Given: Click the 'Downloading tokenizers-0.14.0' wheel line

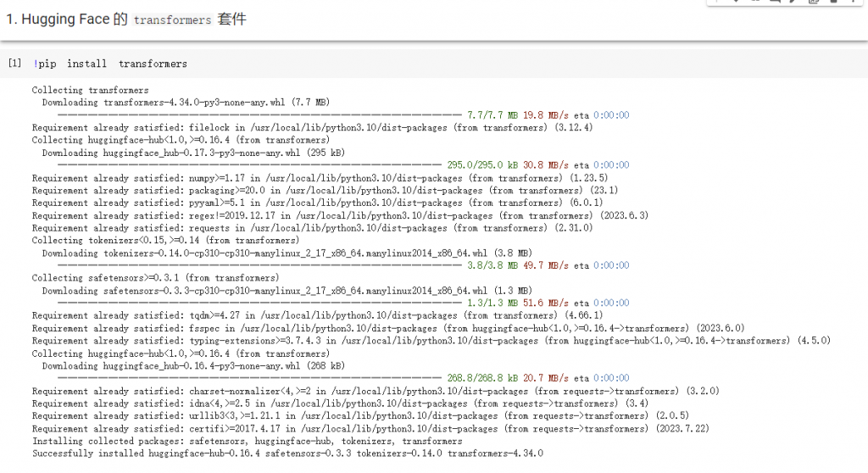Looking at the screenshot, I should [287, 253].
